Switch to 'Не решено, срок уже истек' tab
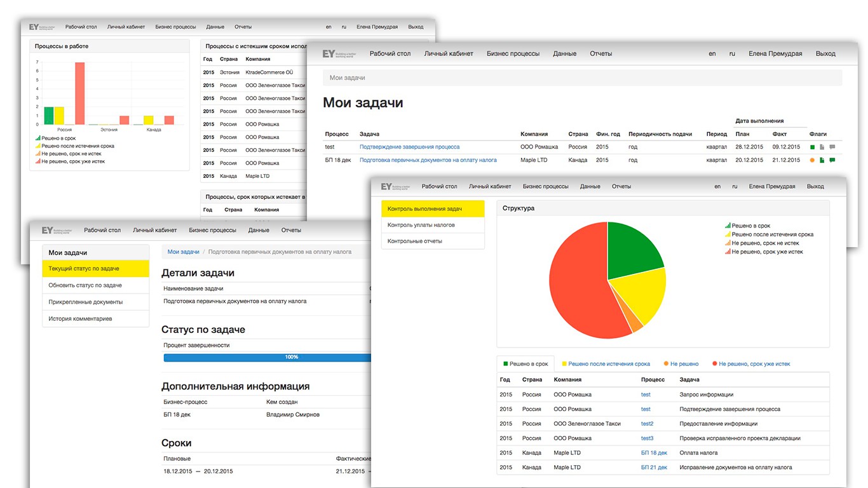This screenshot has width=868, height=488. click(751, 364)
